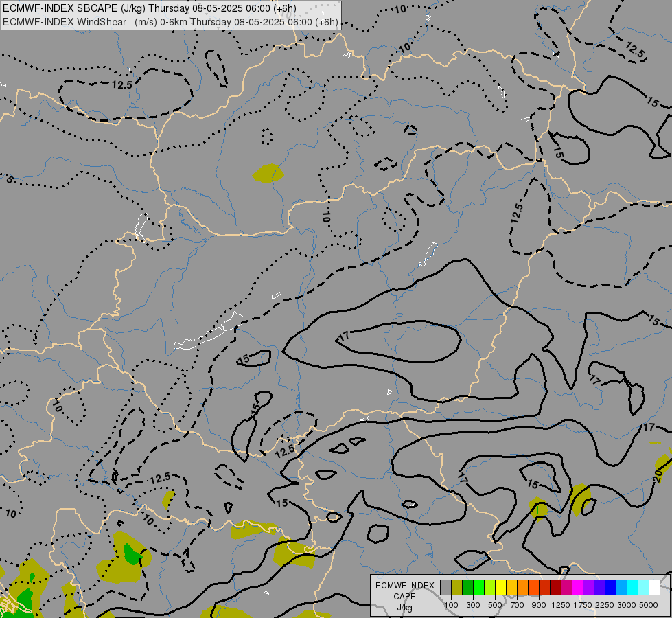Select the cyan swatch right of 3000
This screenshot has width=672, height=618.
click(633, 587)
